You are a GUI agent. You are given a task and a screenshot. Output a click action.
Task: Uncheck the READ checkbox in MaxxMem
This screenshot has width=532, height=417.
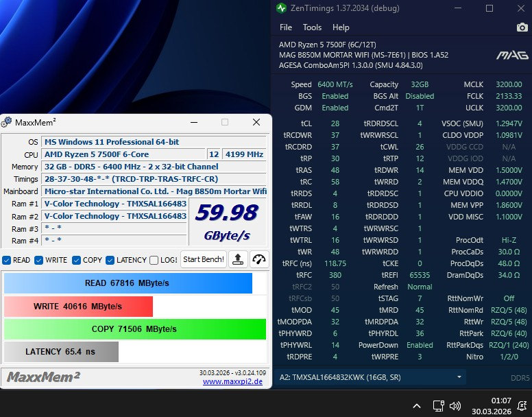tap(6, 260)
